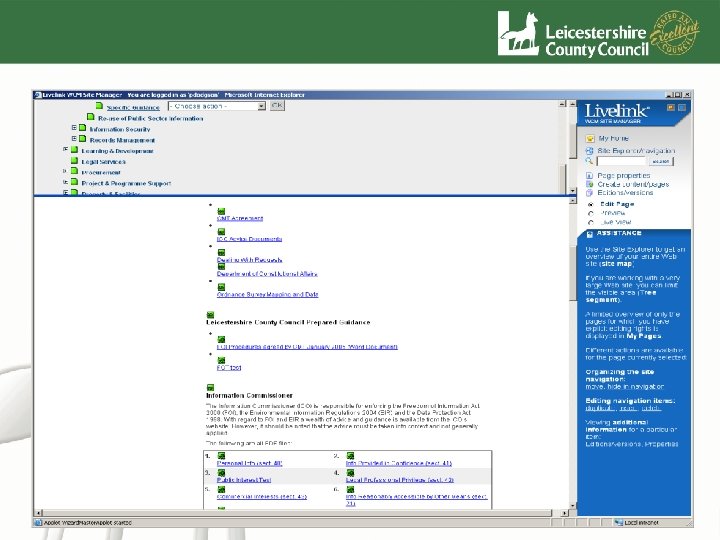Click the Assistance section icon
This screenshot has width=720, height=540.
pos(590,234)
